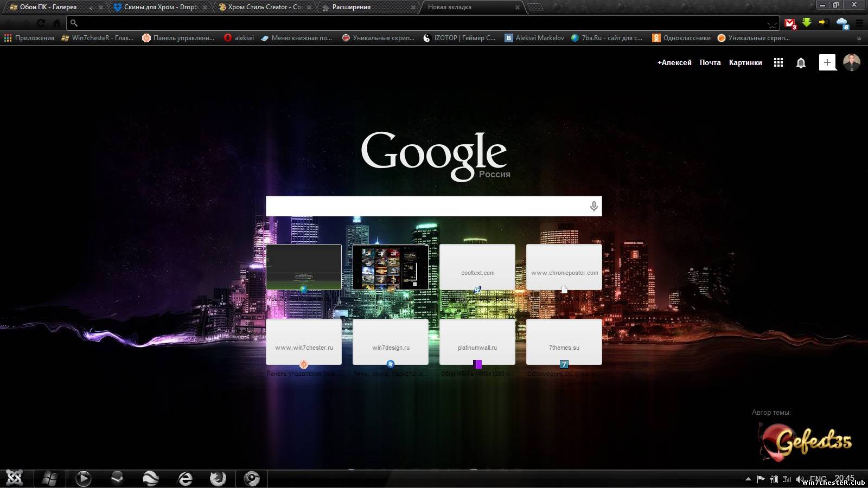The image size is (868, 488).
Task: Launch Internet Explorer from taskbar
Action: click(185, 478)
